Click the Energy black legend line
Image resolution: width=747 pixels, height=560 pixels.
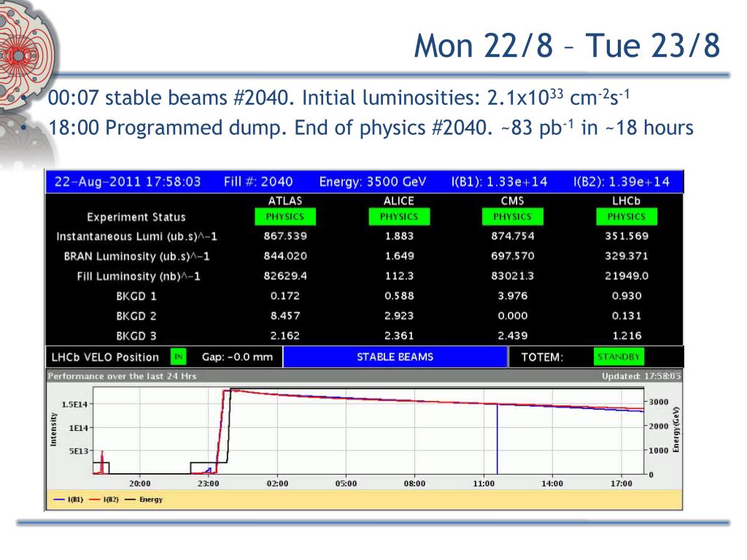pos(130,499)
